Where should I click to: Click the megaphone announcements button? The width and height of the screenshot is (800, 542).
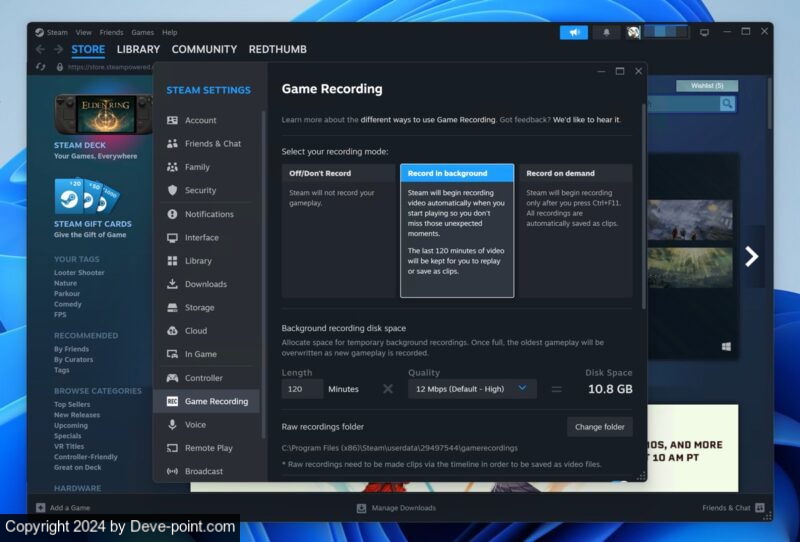573,32
